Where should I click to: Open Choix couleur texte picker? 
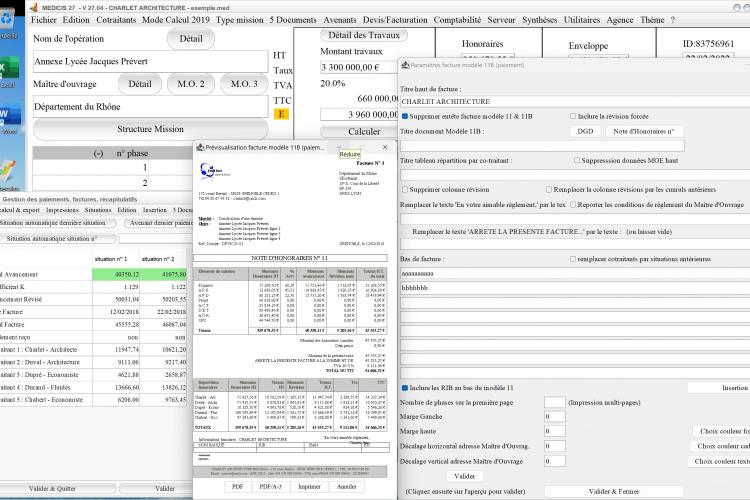point(721,461)
